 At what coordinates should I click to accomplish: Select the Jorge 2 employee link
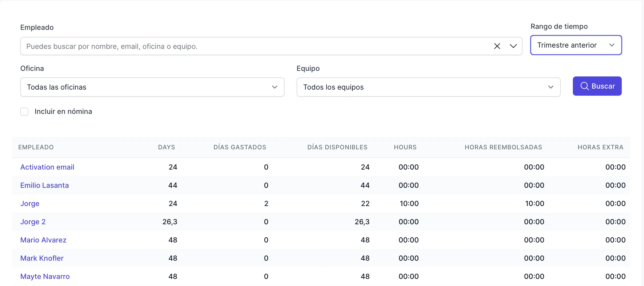tap(33, 221)
